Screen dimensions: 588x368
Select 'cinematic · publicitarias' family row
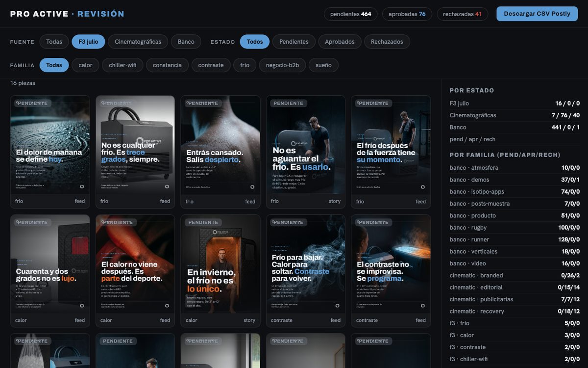tap(514, 299)
